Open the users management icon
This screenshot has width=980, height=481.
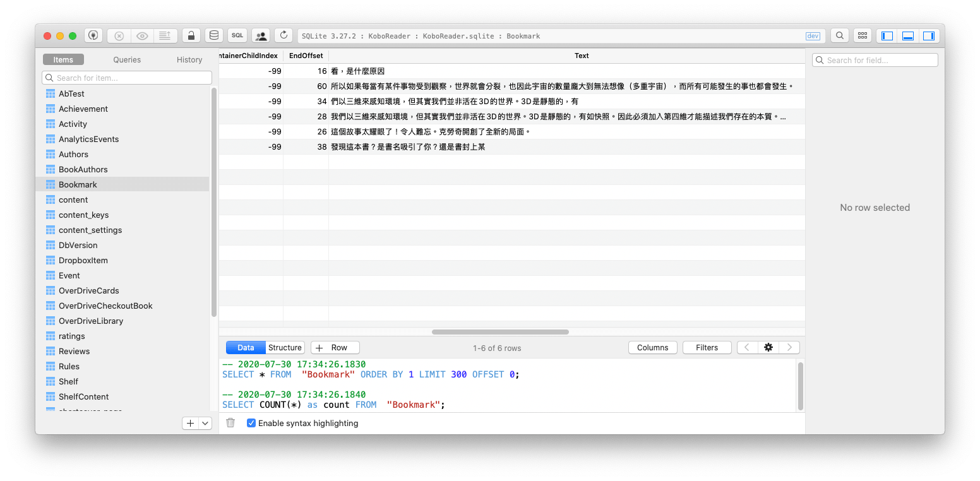[260, 35]
